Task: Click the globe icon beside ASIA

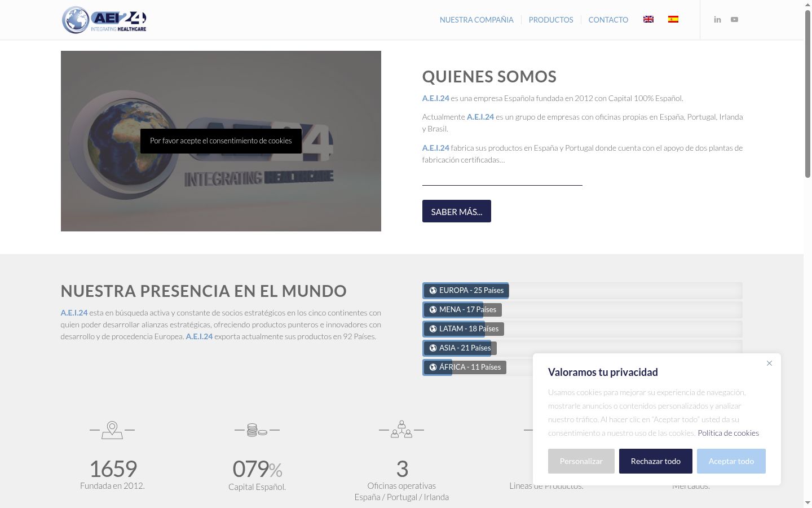Action: click(x=433, y=348)
